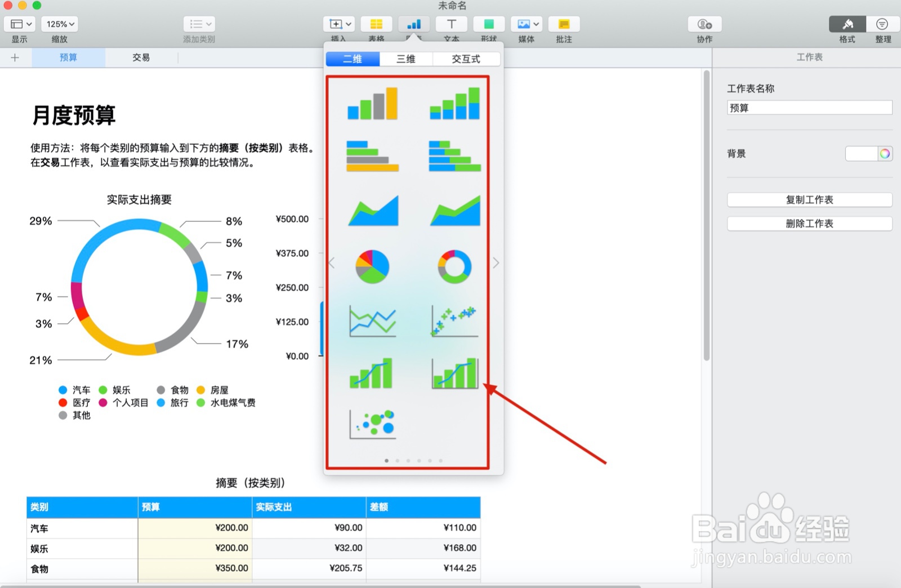The width and height of the screenshot is (901, 588).
Task: Select the 形状 (Shape) tool icon
Action: point(489,24)
